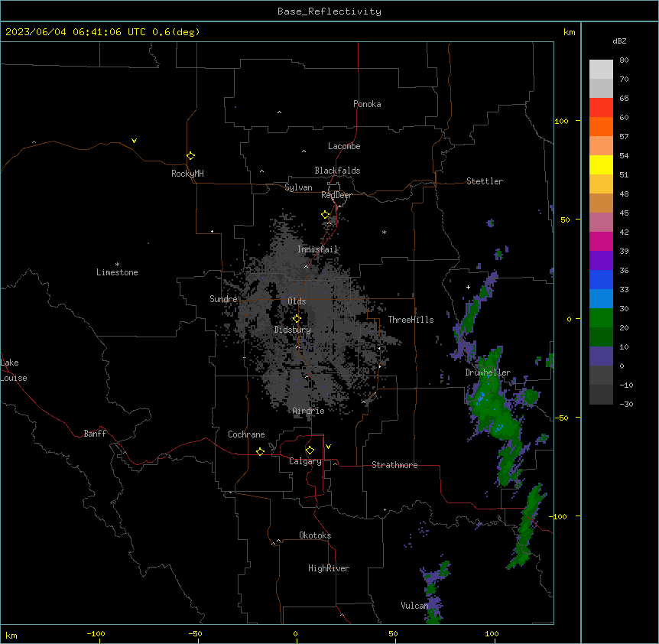Select the asterisk marker east of Innisfail
This screenshot has width=659, height=644.
[384, 232]
